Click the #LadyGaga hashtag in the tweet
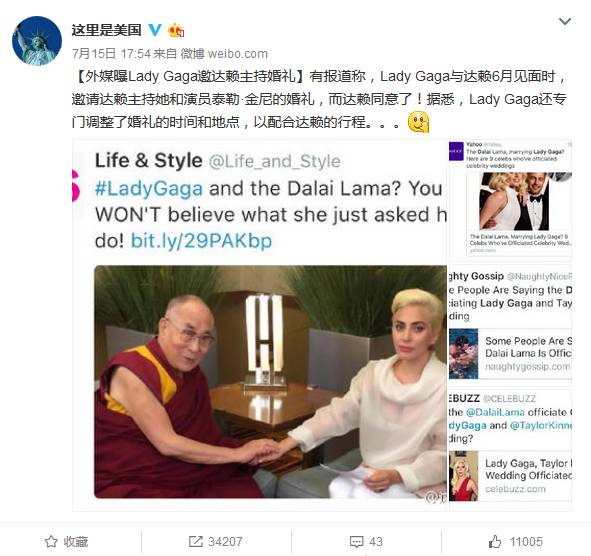591x556 pixels. (149, 188)
